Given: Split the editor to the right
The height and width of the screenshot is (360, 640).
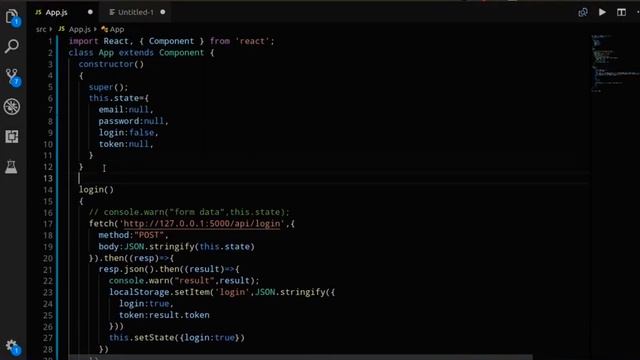Looking at the screenshot, I should click(x=621, y=12).
